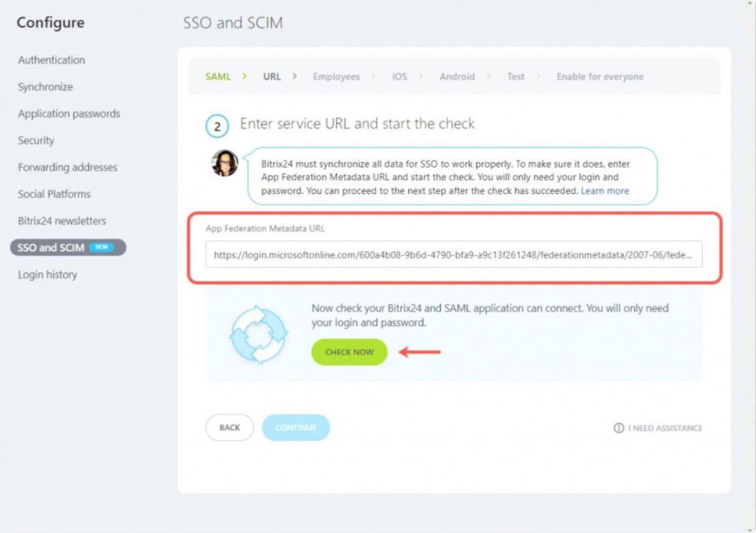This screenshot has width=756, height=533.
Task: Click the CONTINUE button
Action: click(296, 427)
